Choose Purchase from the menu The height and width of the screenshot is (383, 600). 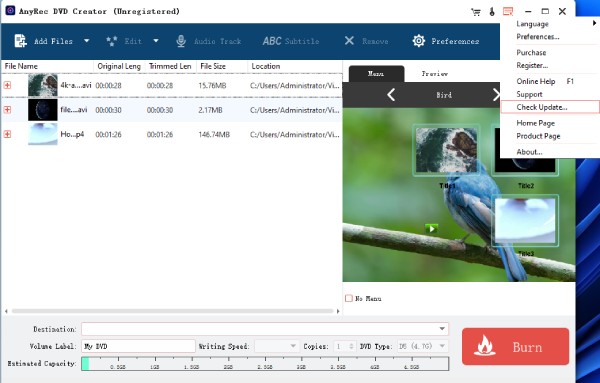pos(549,52)
